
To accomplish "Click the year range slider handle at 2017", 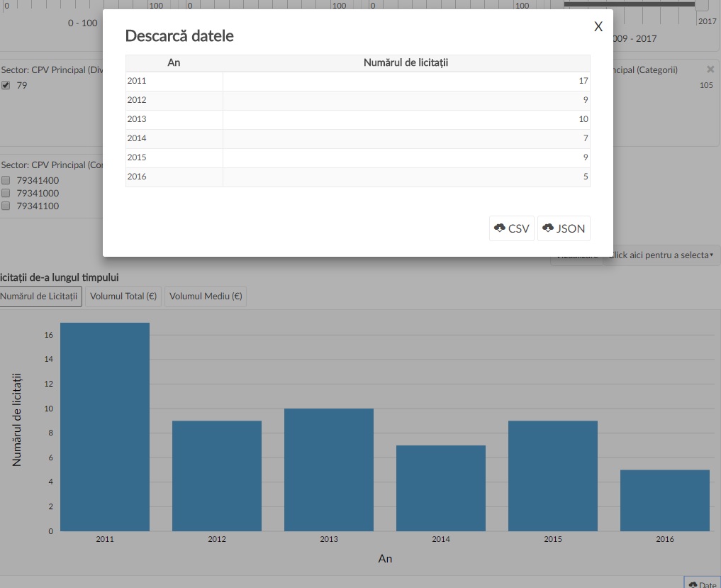I will 701,5.
